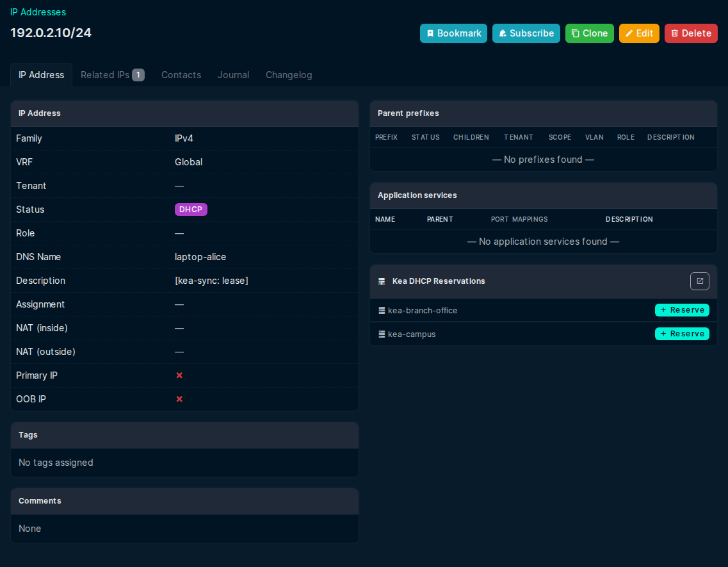Switch to the Changelog tab
This screenshot has height=567, width=728.
289,75
